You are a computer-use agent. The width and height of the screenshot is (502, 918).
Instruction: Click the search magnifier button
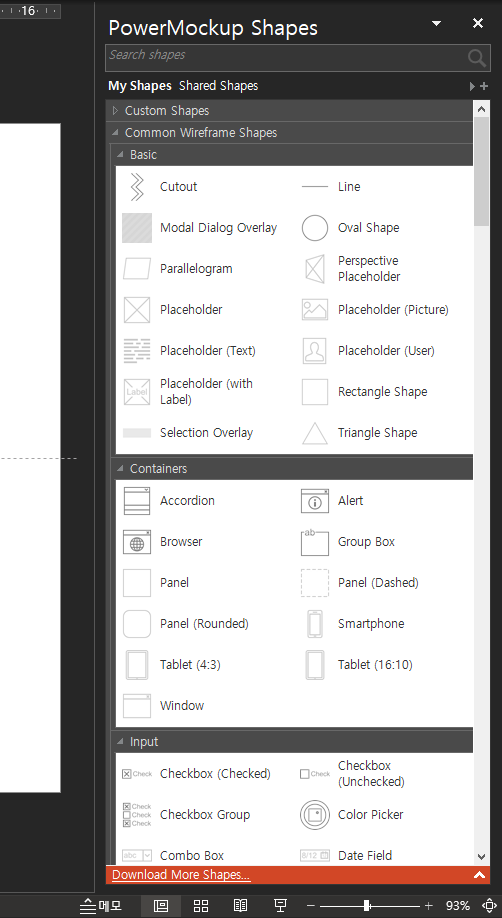(477, 58)
